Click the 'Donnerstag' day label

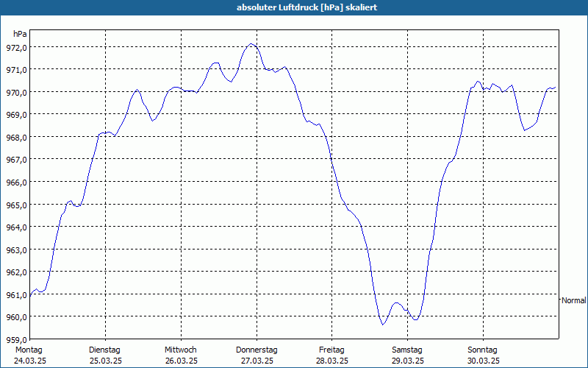pyautogui.click(x=257, y=350)
